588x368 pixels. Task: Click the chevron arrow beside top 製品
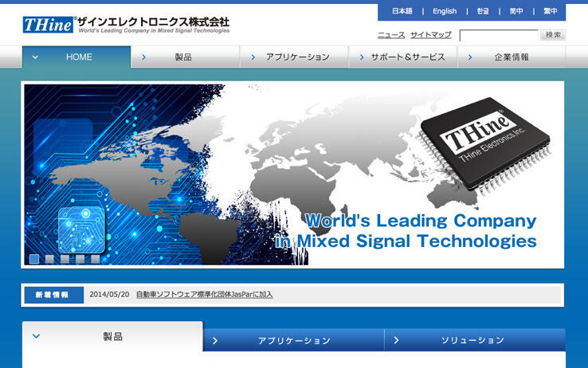143,57
